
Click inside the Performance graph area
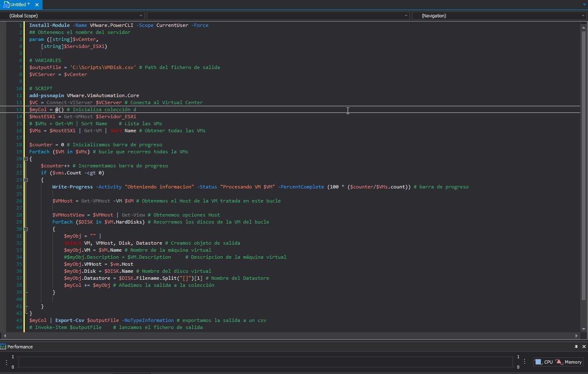[x=266, y=362]
